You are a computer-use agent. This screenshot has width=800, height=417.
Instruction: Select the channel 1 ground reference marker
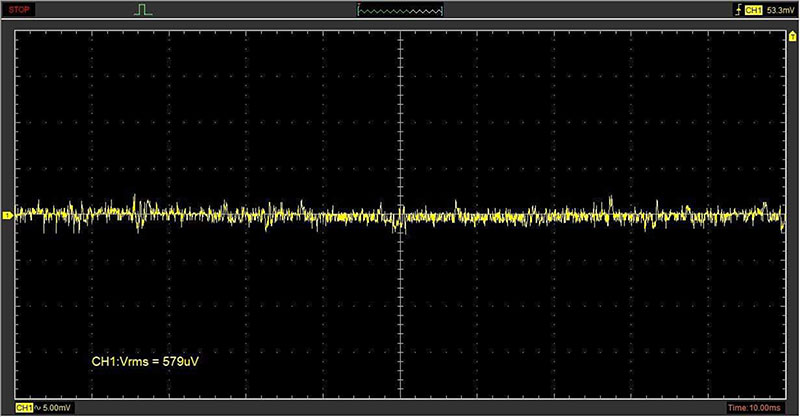7,215
